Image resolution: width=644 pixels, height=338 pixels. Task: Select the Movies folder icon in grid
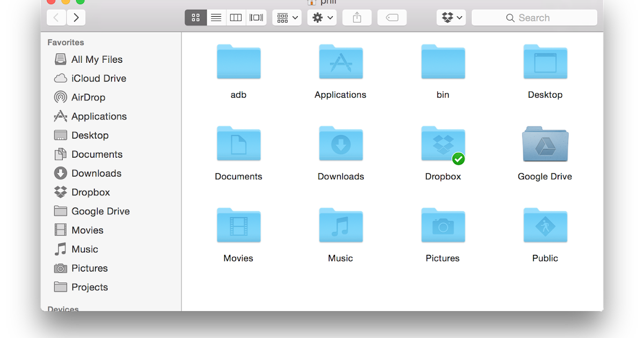click(x=239, y=225)
